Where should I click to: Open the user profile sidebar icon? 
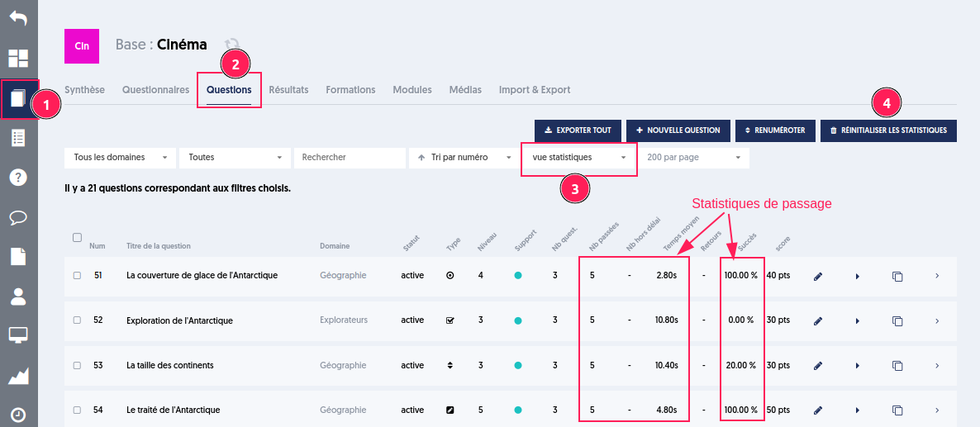pos(18,297)
